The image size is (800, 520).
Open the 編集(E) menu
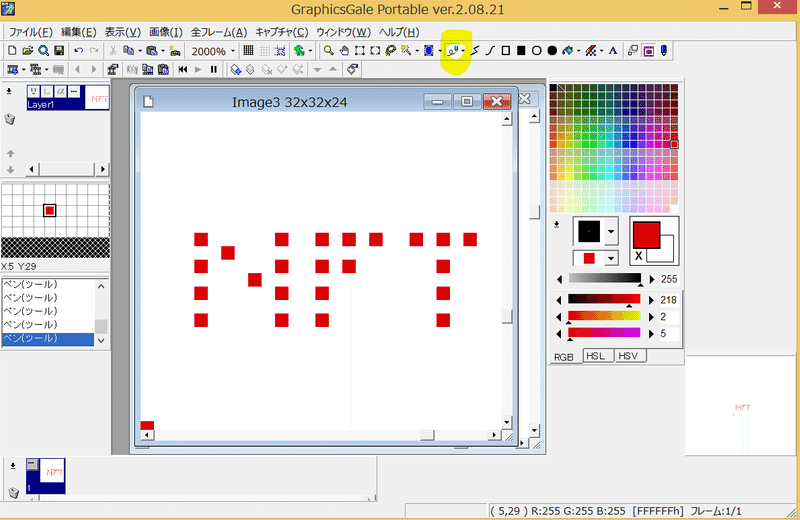tap(79, 32)
